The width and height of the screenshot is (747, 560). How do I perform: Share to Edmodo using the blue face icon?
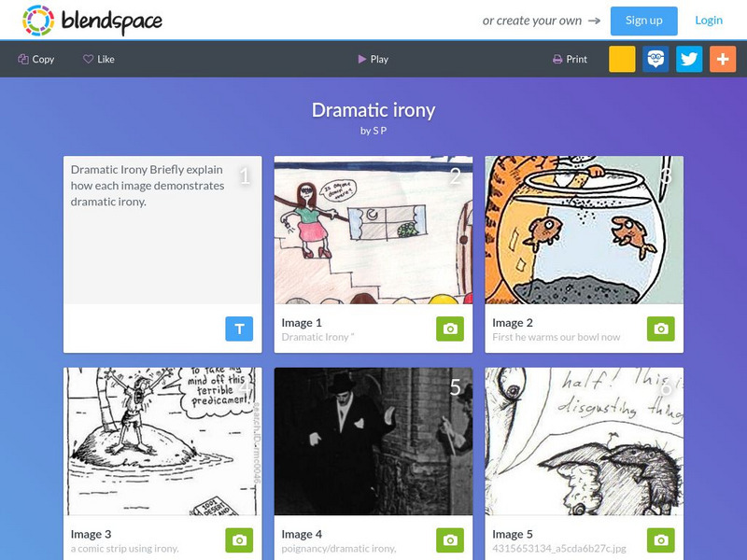coord(655,59)
